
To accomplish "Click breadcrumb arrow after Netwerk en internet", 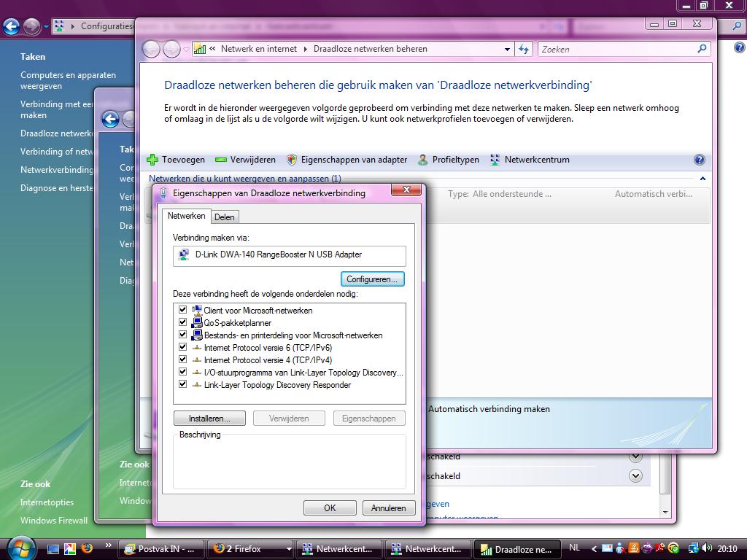I will pyautogui.click(x=306, y=49).
